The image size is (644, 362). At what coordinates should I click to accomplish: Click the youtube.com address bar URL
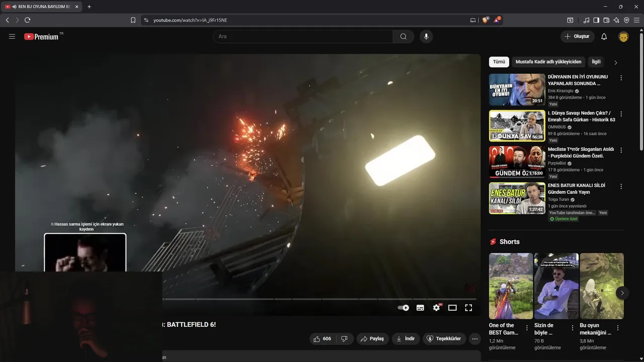click(190, 20)
